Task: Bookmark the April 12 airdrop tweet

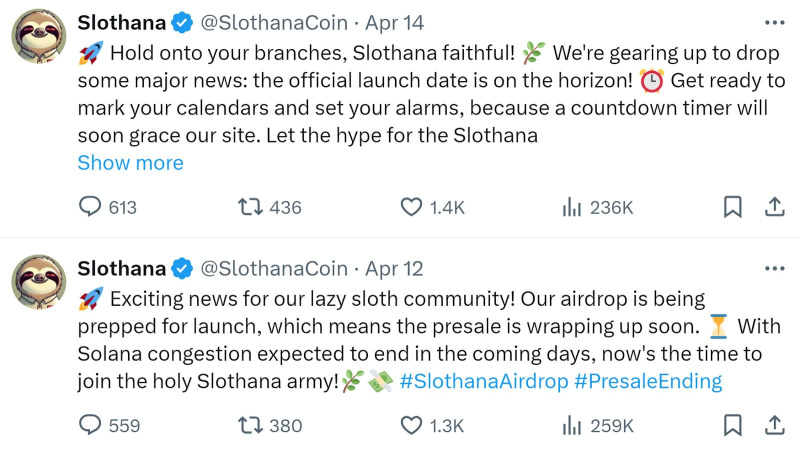Action: [x=732, y=425]
